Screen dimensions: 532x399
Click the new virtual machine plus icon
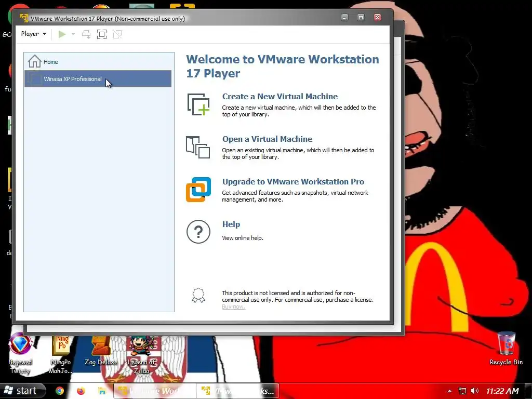point(198,104)
